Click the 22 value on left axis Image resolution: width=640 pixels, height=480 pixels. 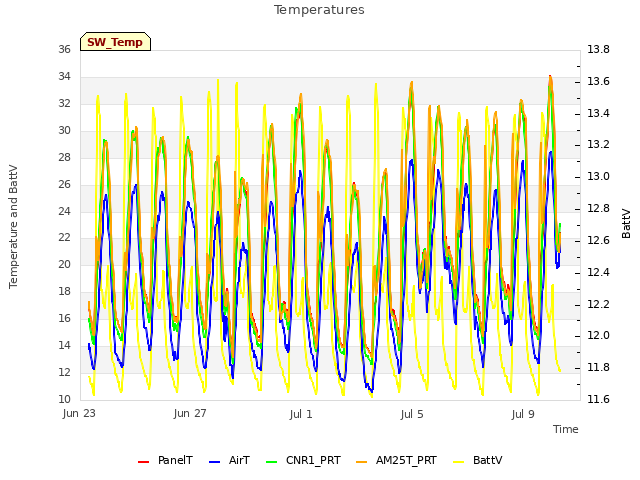click(x=64, y=238)
